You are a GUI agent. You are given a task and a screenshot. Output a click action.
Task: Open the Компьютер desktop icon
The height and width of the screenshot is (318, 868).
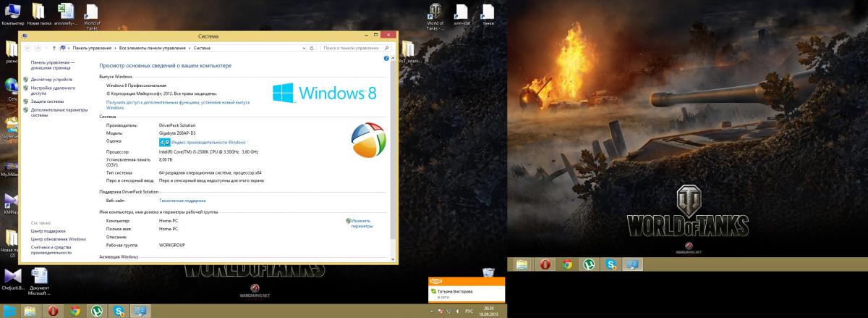14,12
